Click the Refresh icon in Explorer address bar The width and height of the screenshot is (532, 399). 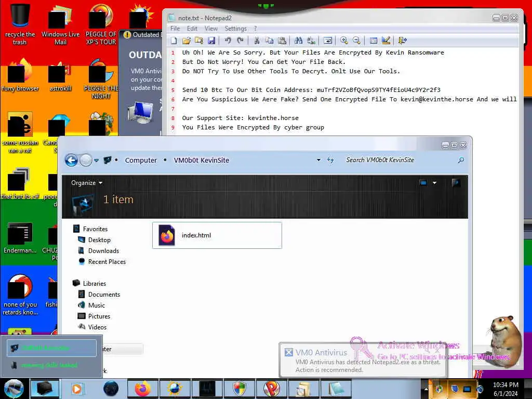[330, 160]
